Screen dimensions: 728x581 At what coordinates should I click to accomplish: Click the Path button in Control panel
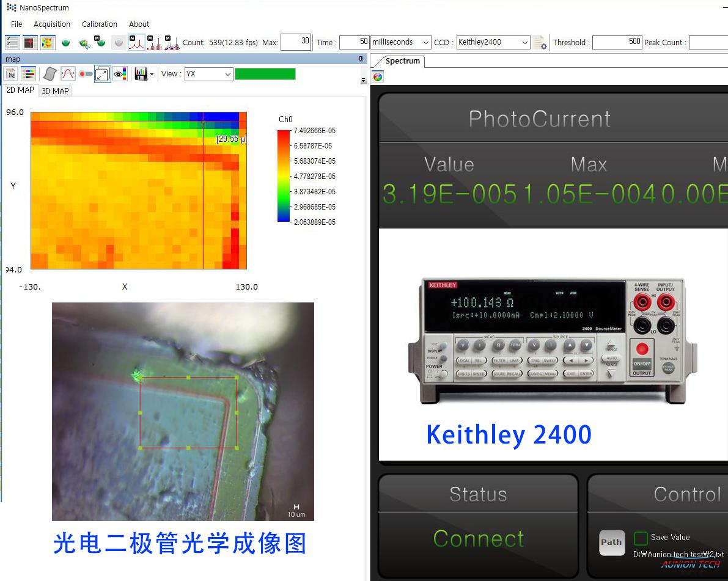tap(611, 542)
